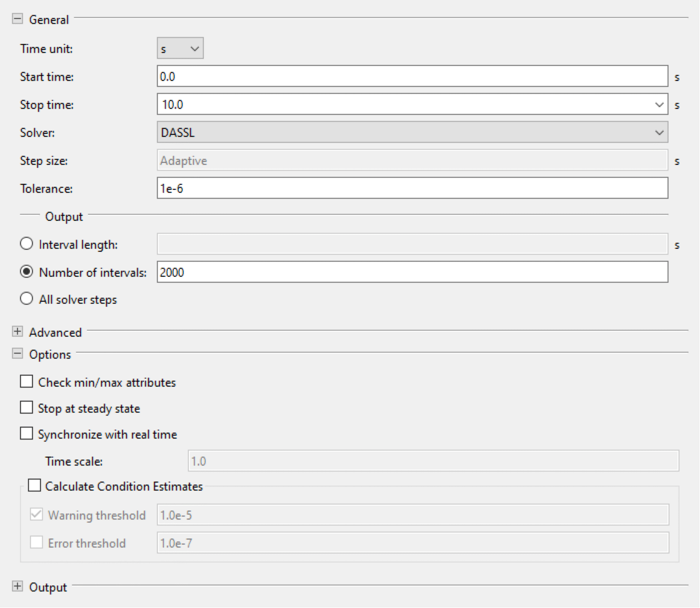
Task: Open the Solver DASSL dropdown
Action: (413, 132)
